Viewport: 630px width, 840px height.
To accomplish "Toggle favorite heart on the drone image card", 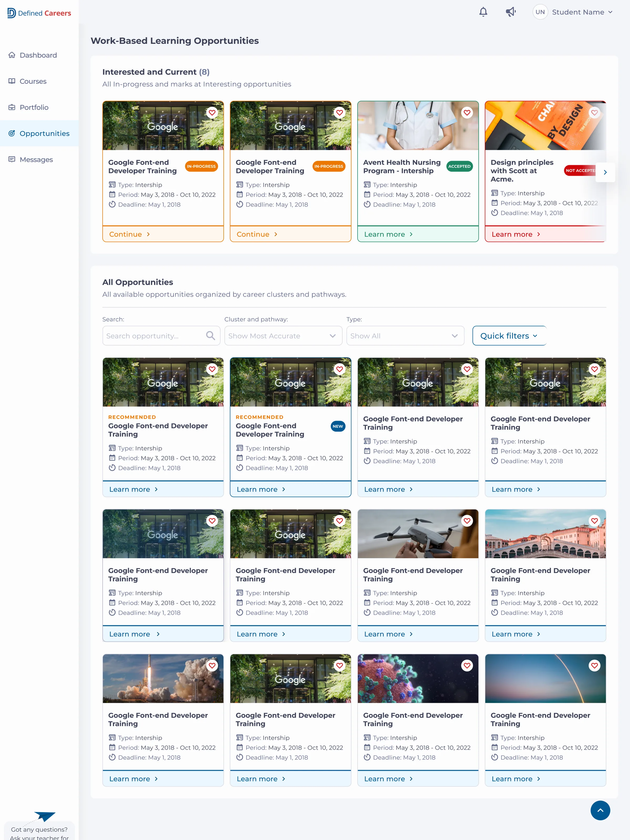I will (x=467, y=521).
